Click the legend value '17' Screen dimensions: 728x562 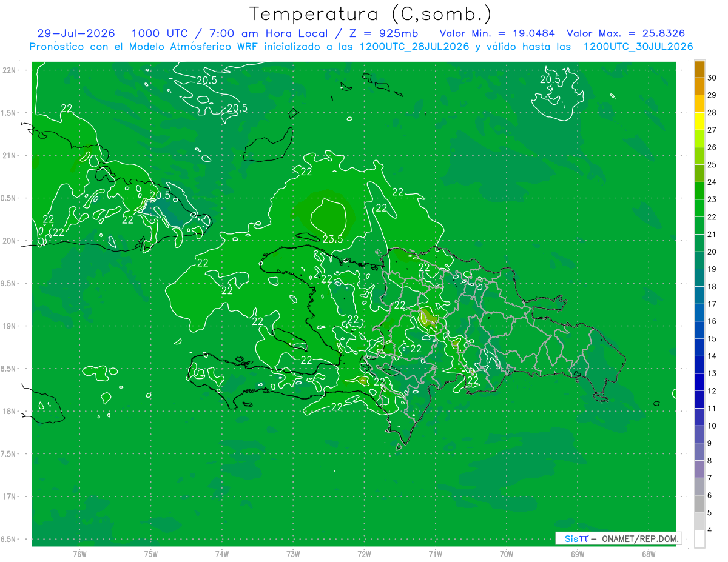coord(712,304)
